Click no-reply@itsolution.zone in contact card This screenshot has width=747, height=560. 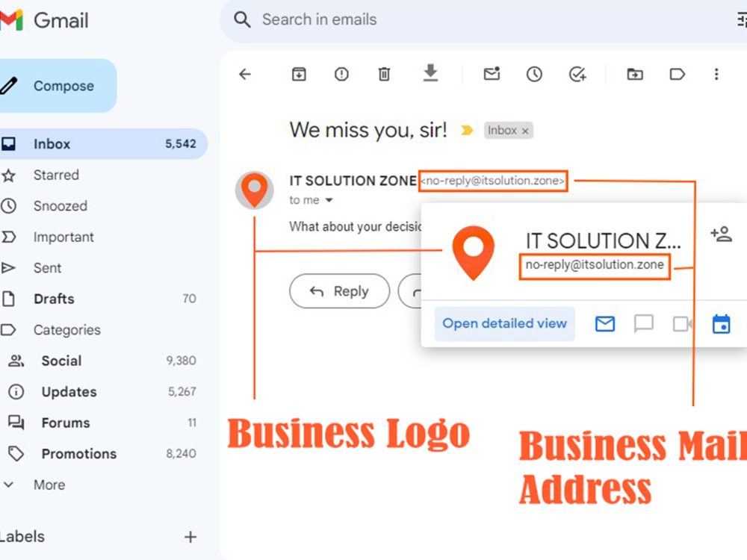(x=595, y=265)
